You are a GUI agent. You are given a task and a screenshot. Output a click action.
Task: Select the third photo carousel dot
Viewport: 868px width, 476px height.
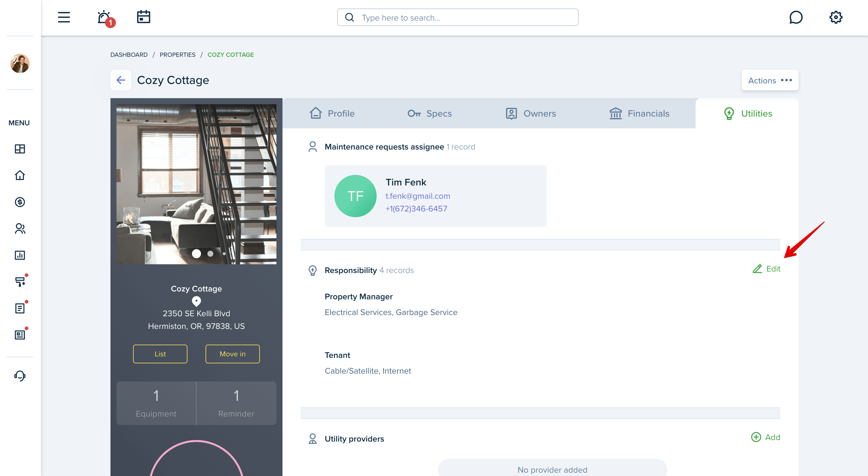click(x=224, y=253)
